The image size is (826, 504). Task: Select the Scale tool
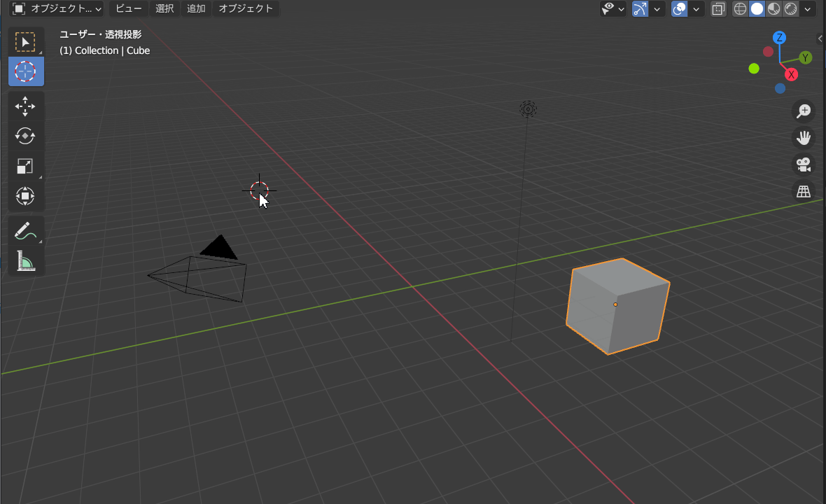[25, 166]
